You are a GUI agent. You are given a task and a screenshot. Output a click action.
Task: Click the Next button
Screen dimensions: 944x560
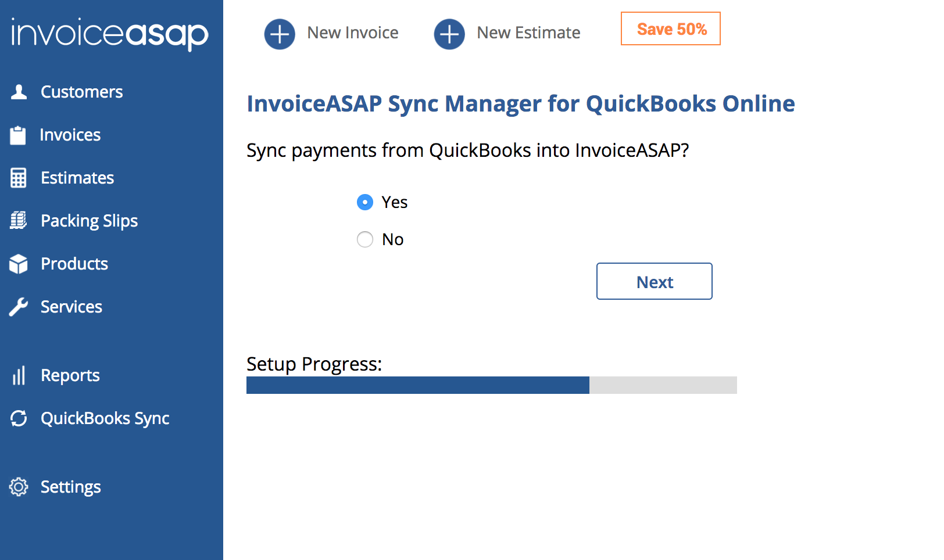[x=655, y=281]
